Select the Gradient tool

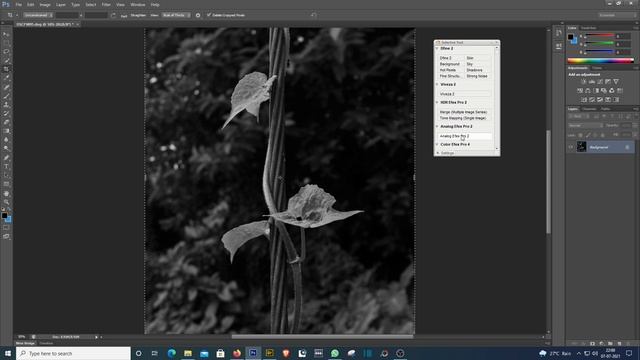tap(6, 131)
